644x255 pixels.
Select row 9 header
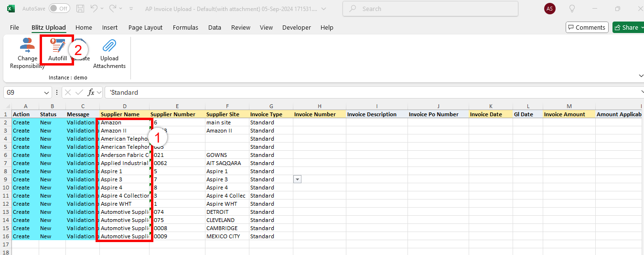(6, 179)
